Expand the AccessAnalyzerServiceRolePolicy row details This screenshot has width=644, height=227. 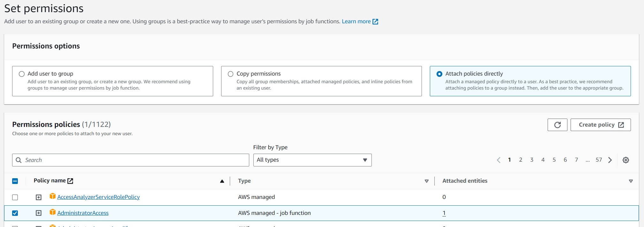[x=39, y=197]
